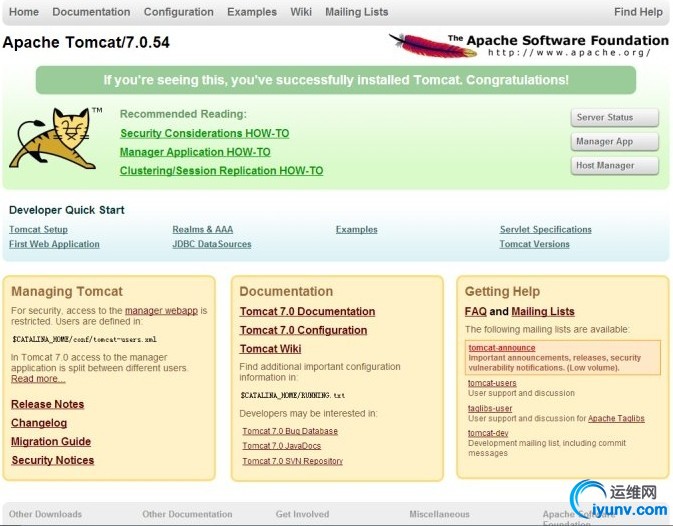
Task: Click the Recommended Reading heading
Action: coord(183,114)
